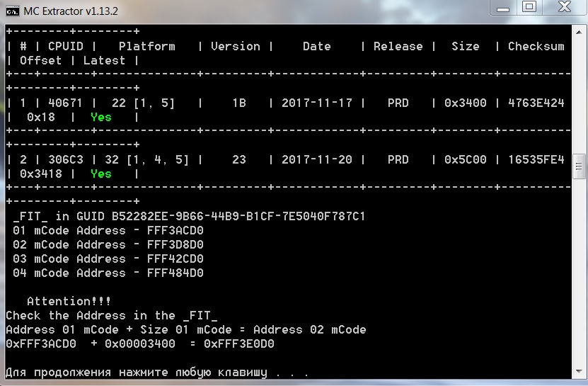Click platform value 32 [1, 4, 5]
Screen dimensions: 588x386
147,159
